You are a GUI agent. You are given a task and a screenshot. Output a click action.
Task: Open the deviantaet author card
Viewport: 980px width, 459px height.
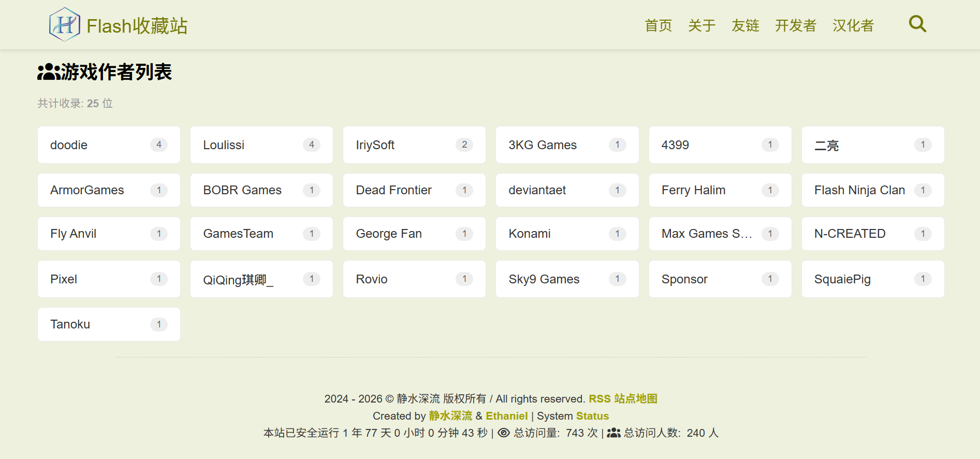coord(567,190)
